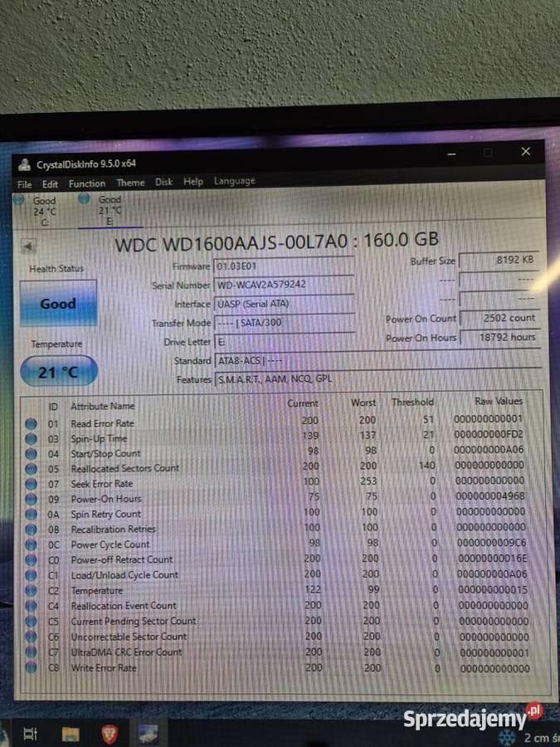
Task: Click the Features field S.M.A.R.T., AAM, NCQ, GPL
Action: click(377, 379)
